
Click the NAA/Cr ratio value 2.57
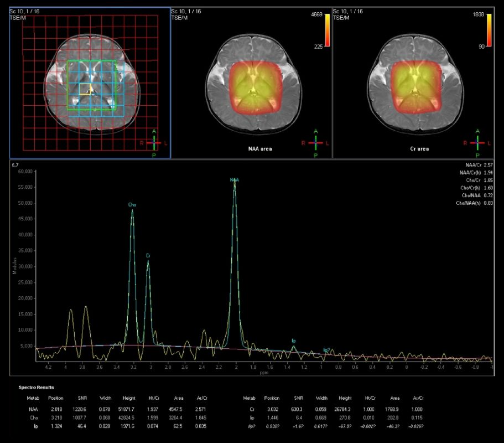(488, 164)
